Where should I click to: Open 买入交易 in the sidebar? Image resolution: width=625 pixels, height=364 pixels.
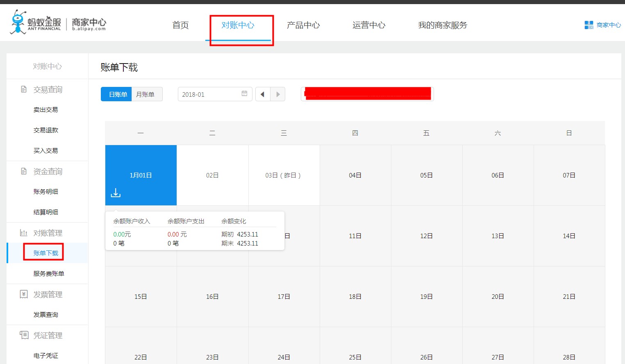[46, 151]
